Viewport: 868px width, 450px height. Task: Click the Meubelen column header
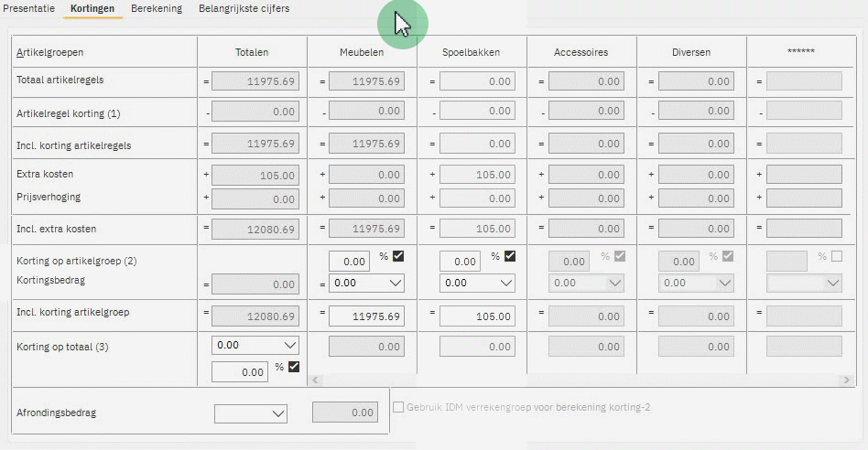362,52
